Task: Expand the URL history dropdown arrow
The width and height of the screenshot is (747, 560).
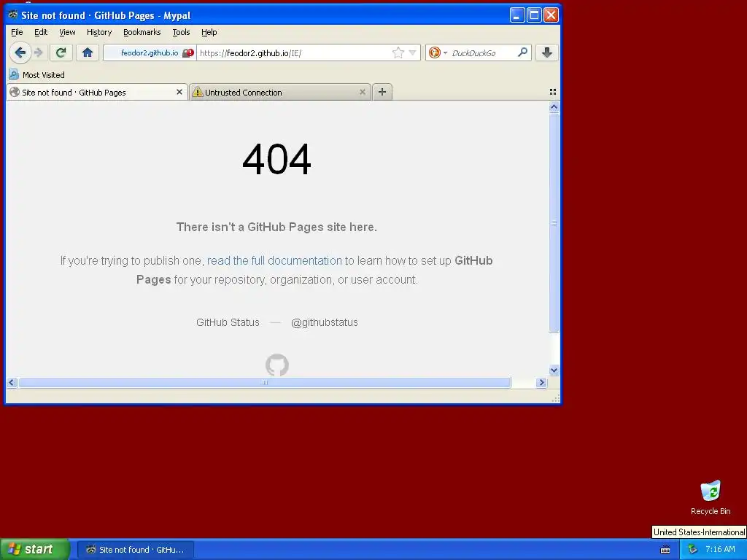Action: tap(413, 52)
